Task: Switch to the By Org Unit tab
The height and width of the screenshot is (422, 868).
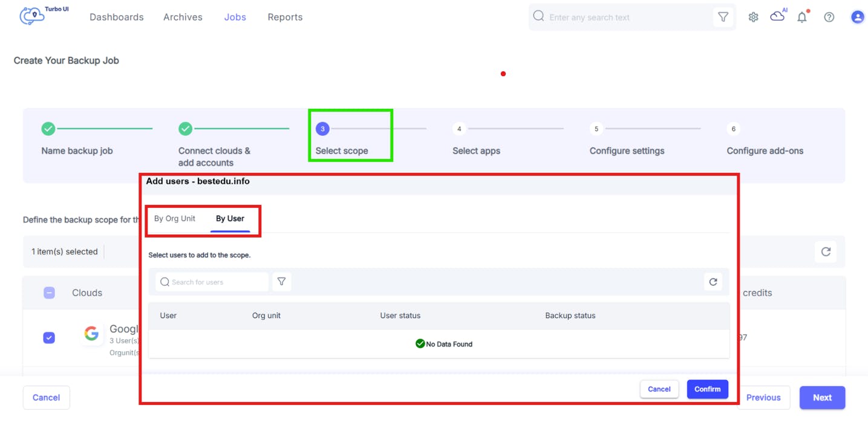Action: click(x=174, y=219)
